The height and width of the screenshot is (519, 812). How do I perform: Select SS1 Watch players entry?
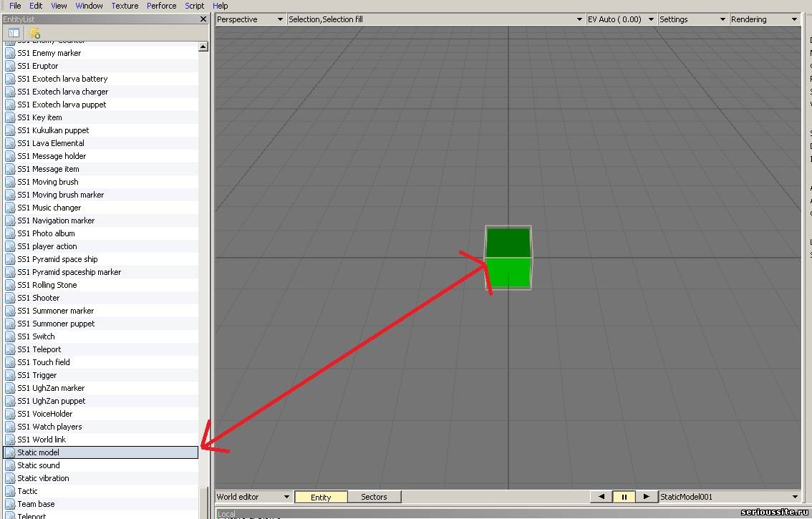[x=101, y=427]
